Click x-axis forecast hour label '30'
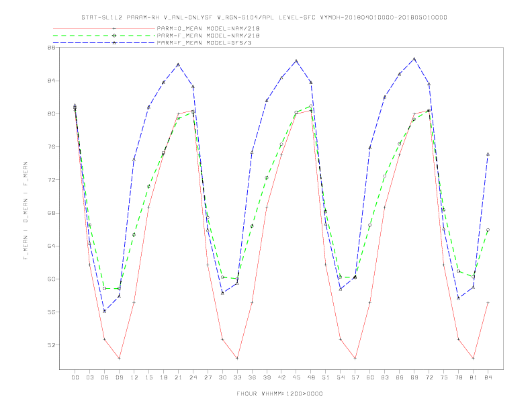Viewport: 532px width, 411px height. (x=222, y=377)
